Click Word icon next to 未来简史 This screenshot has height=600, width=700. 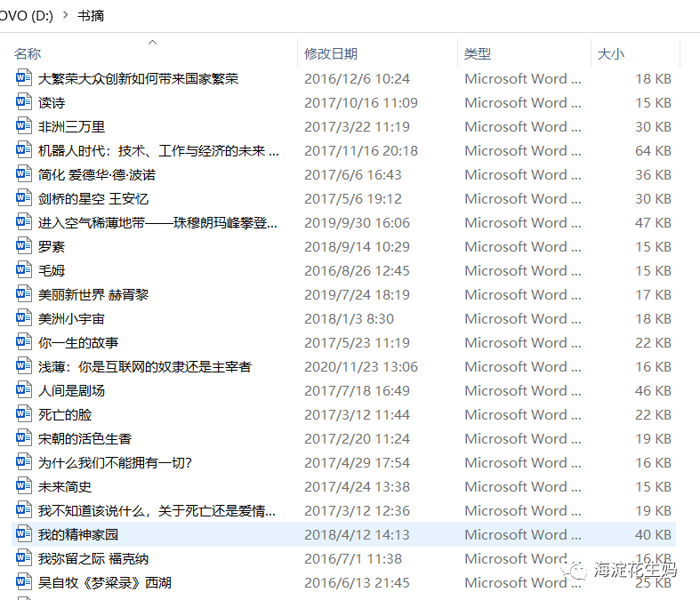point(24,486)
